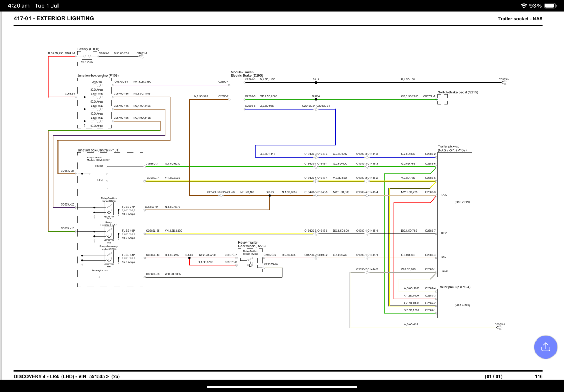Tap the GND pin label
The height and width of the screenshot is (392, 564).
[445, 271]
